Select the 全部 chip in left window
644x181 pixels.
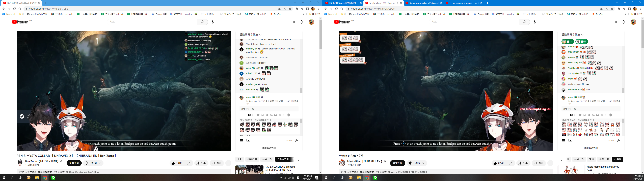[239, 159]
